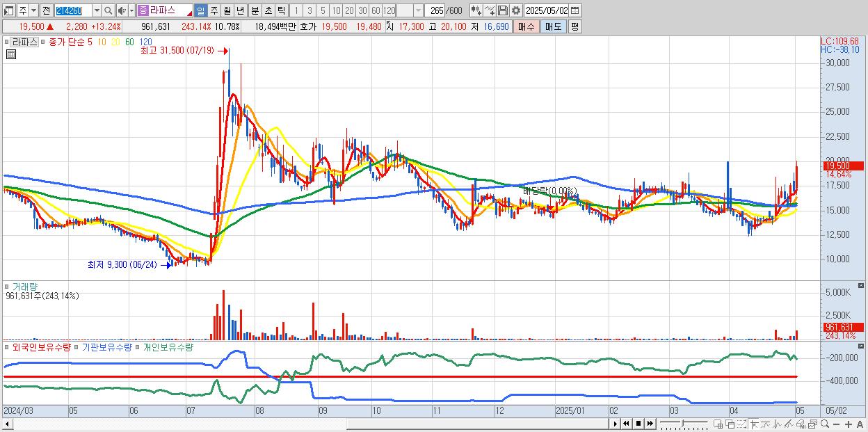Open the stock code history dropdown
Screen dimensions: 868x432
[x=97, y=10]
